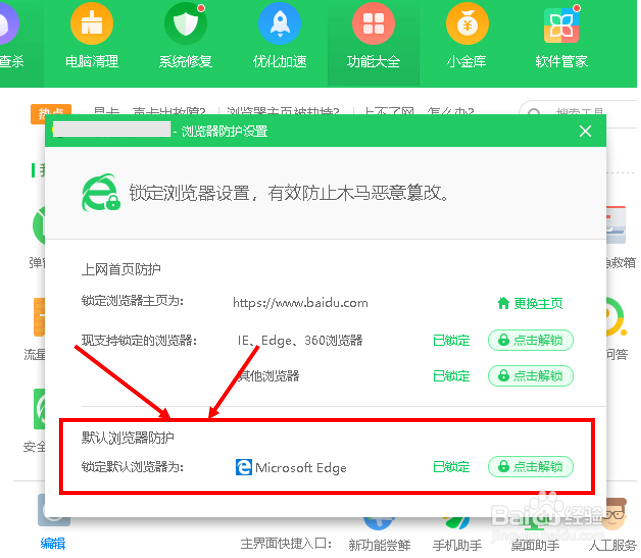Viewport: 641px width, 558px height.
Task: Click 已锁定 status for Microsoft Edge
Action: pos(451,467)
